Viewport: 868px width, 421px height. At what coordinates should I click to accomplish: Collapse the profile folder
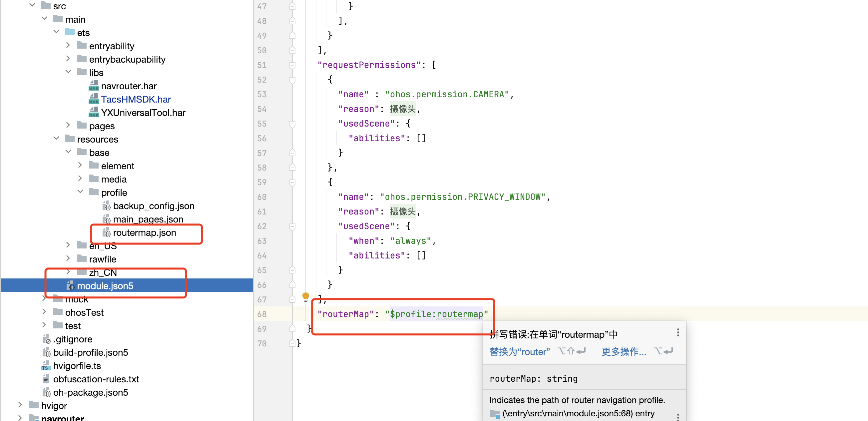80,192
